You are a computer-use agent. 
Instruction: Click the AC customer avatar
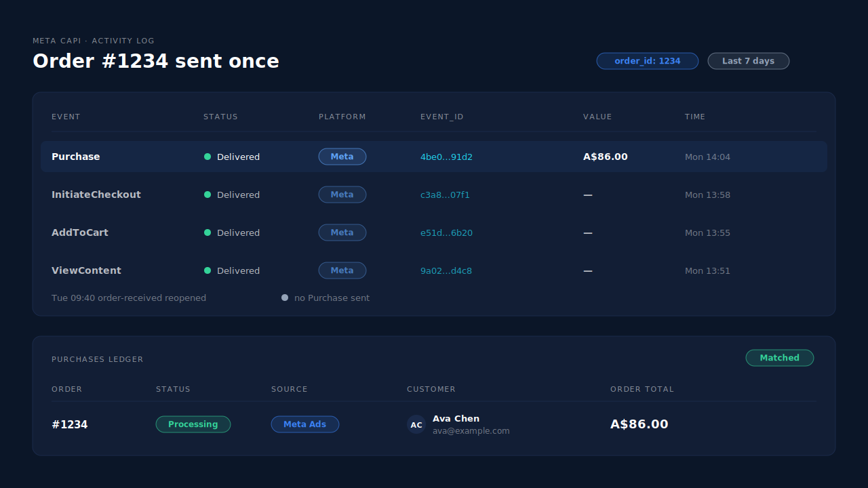(416, 424)
